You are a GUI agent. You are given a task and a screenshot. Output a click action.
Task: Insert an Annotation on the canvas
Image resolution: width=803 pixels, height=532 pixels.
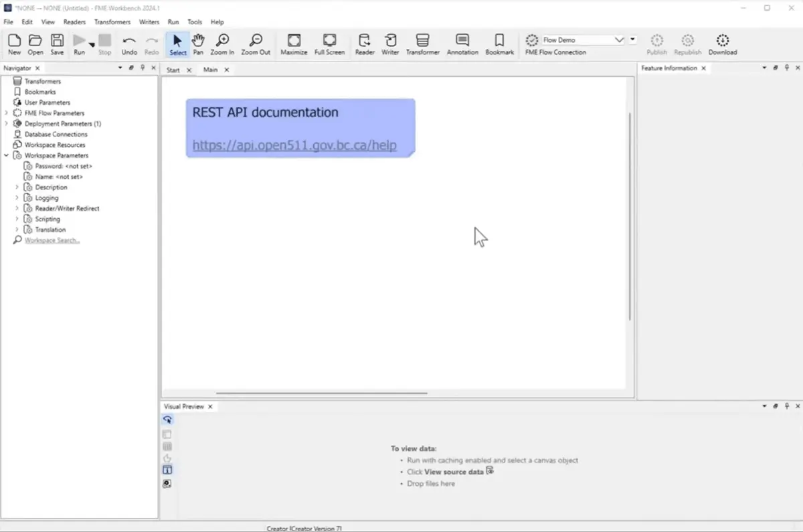[x=462, y=44]
